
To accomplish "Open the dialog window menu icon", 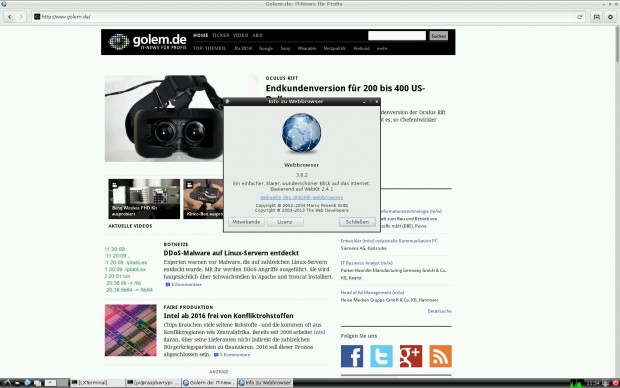I will (227, 101).
